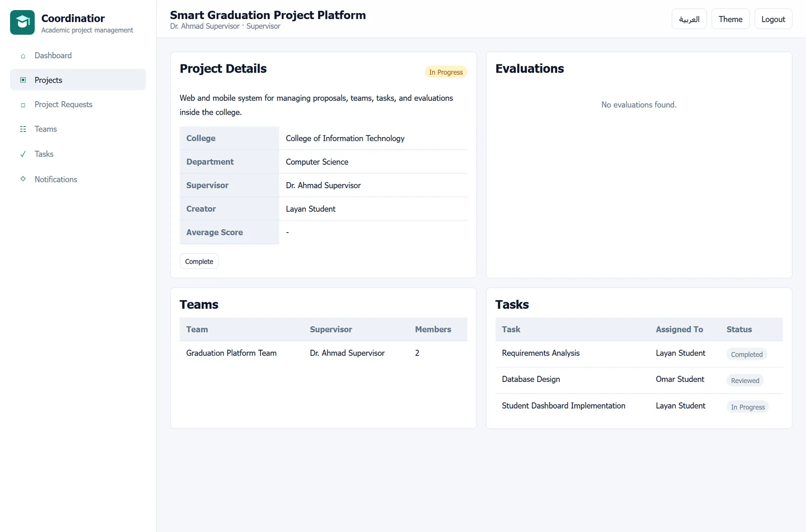This screenshot has width=806, height=532.
Task: Click the Creator row label
Action: pos(201,209)
